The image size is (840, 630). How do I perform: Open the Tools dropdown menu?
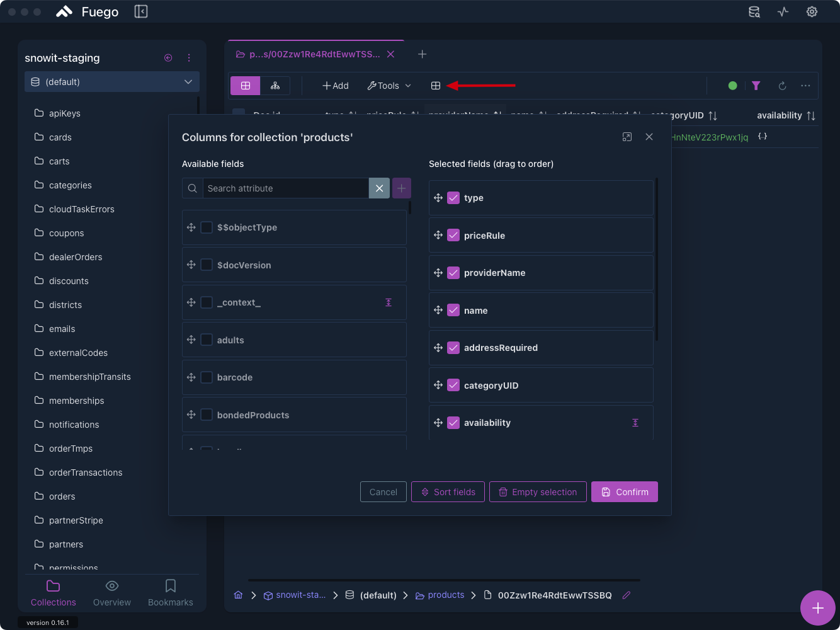[x=389, y=86]
